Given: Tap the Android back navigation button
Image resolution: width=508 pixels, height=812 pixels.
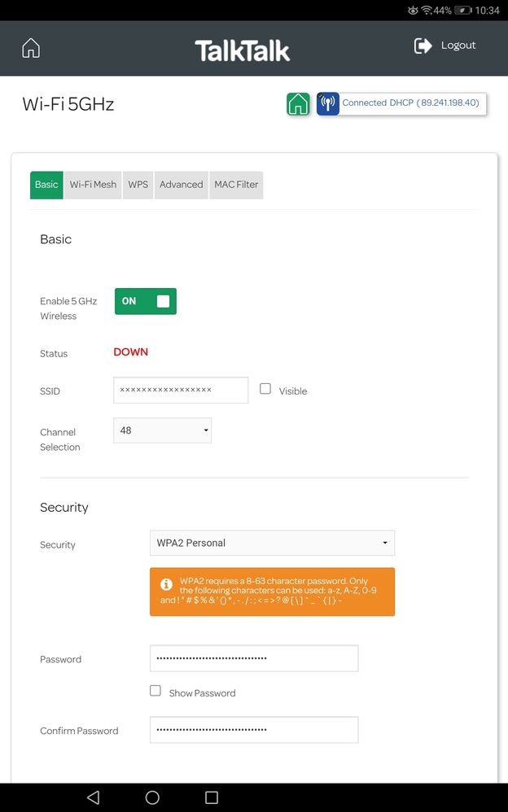Looking at the screenshot, I should pos(93,797).
